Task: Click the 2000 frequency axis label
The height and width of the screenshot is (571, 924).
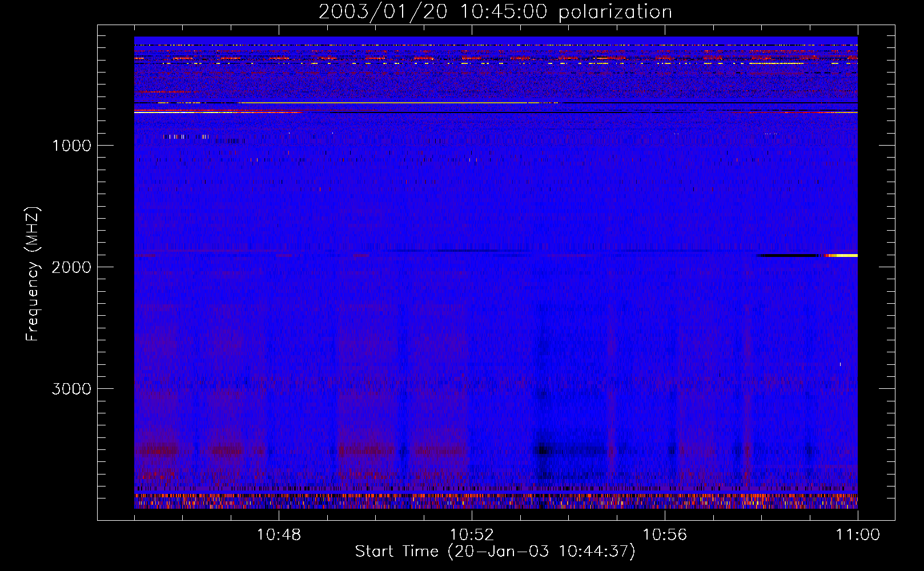Action: (71, 267)
